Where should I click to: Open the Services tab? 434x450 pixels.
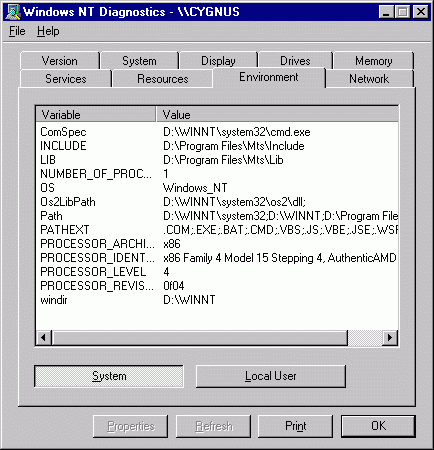(x=66, y=79)
